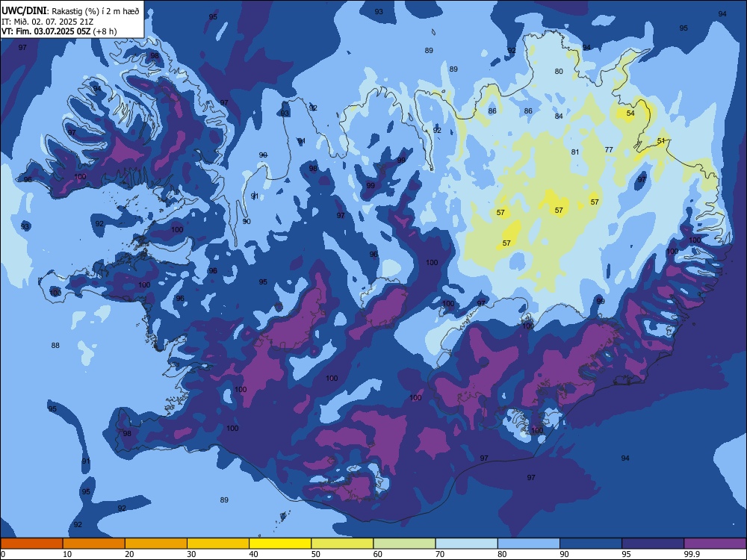This screenshot has width=747, height=560.
Task: Click the '10' legend tick label
Action: coord(67,554)
